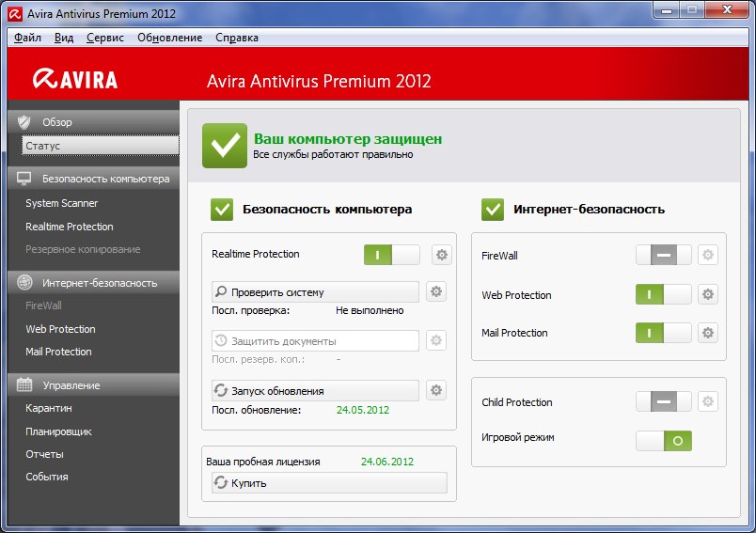Open FireWall settings gear icon

coord(708,255)
